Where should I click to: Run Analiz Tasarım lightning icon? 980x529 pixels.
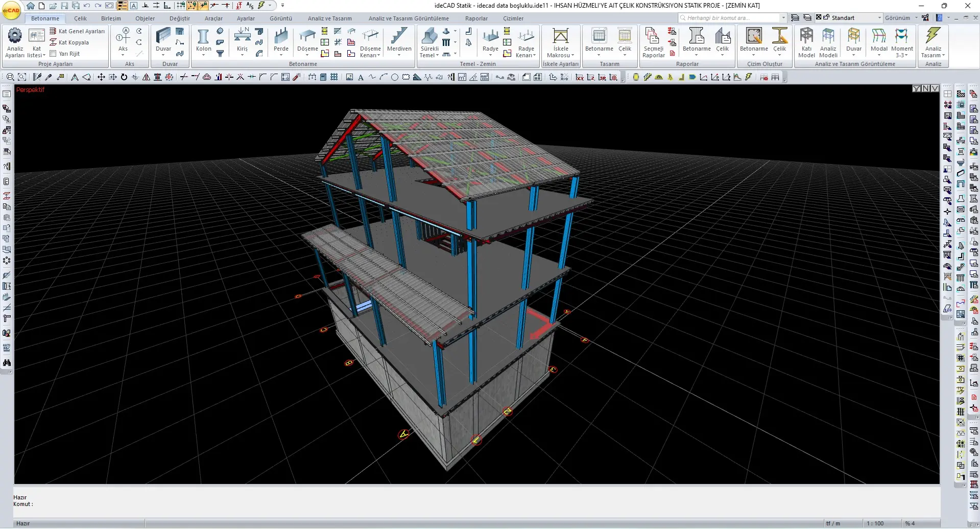[x=933, y=40]
